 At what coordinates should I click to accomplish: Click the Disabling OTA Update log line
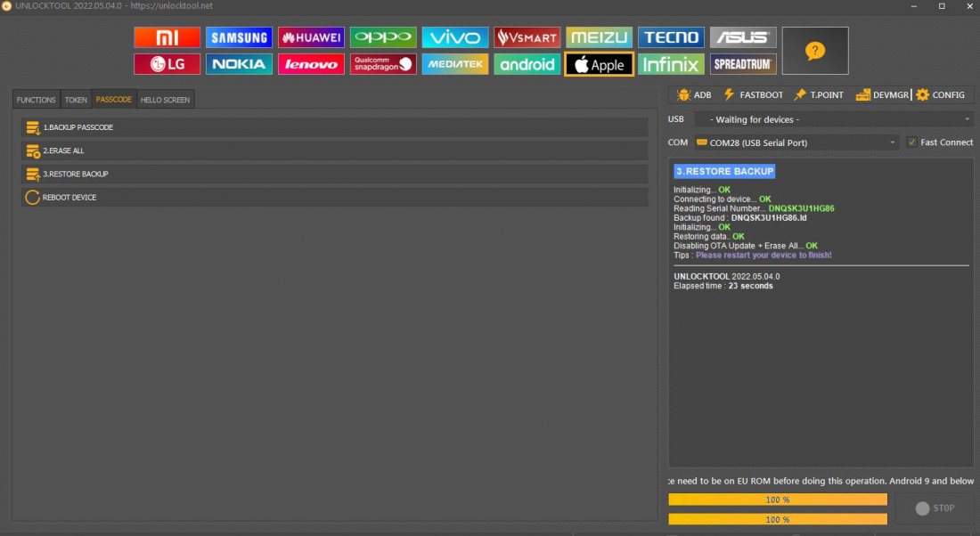click(x=745, y=246)
